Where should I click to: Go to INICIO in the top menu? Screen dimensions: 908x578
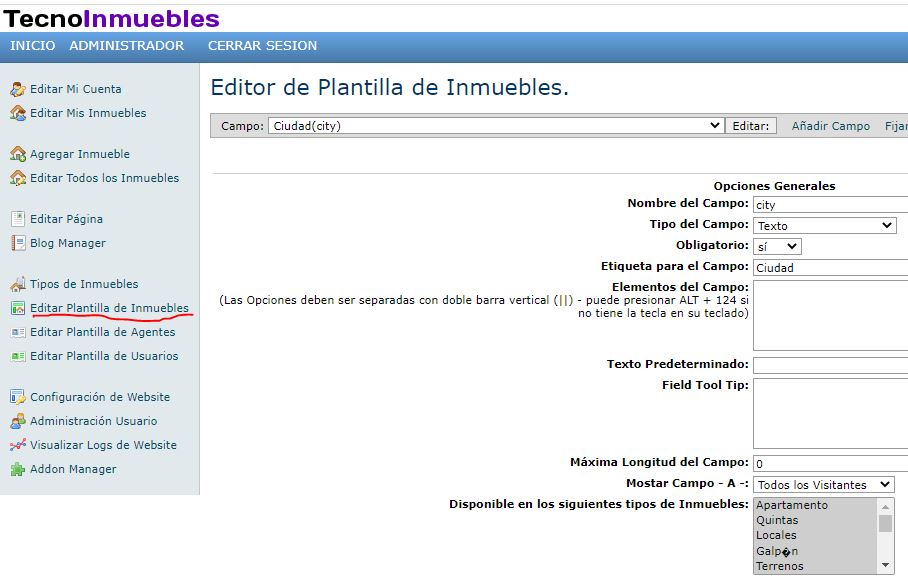pos(32,46)
